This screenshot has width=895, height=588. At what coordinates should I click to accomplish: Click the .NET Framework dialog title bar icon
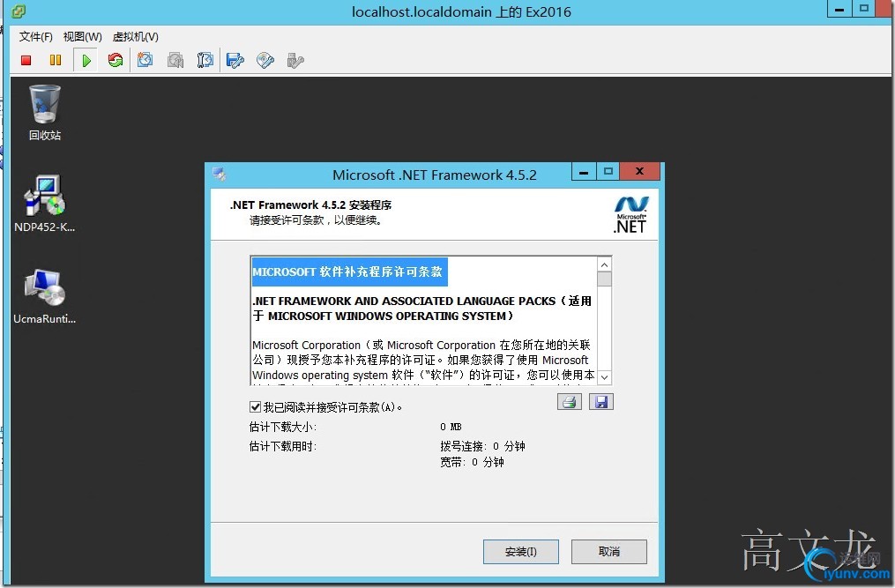tap(220, 175)
